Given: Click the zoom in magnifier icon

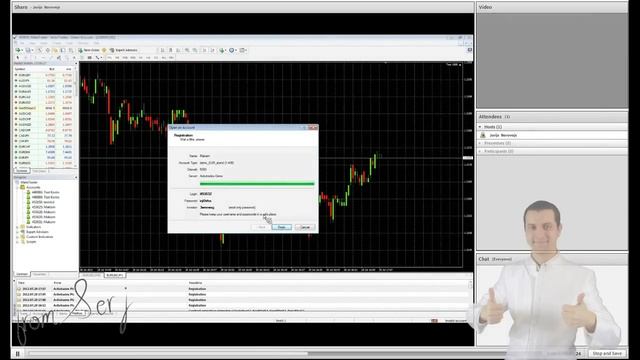Looking at the screenshot, I should 187,50.
